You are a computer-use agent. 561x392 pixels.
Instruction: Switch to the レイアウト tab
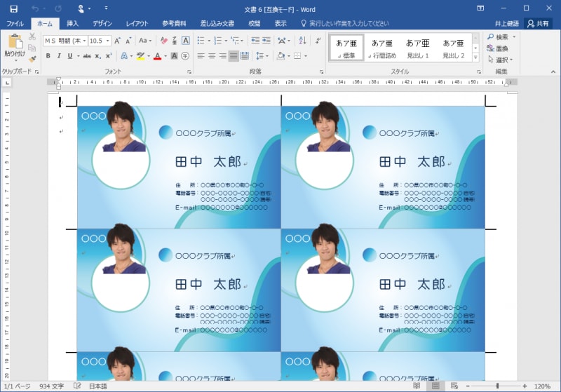click(x=137, y=24)
